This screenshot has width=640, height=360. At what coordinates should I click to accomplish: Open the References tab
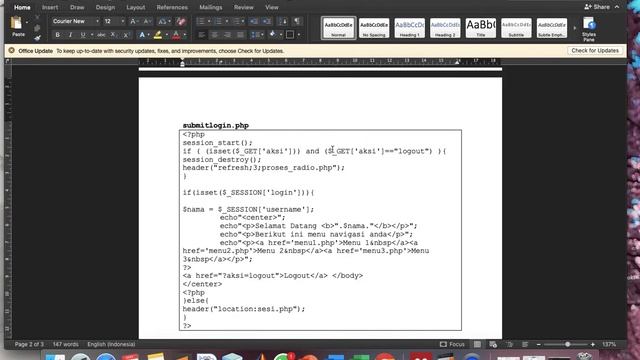172,7
